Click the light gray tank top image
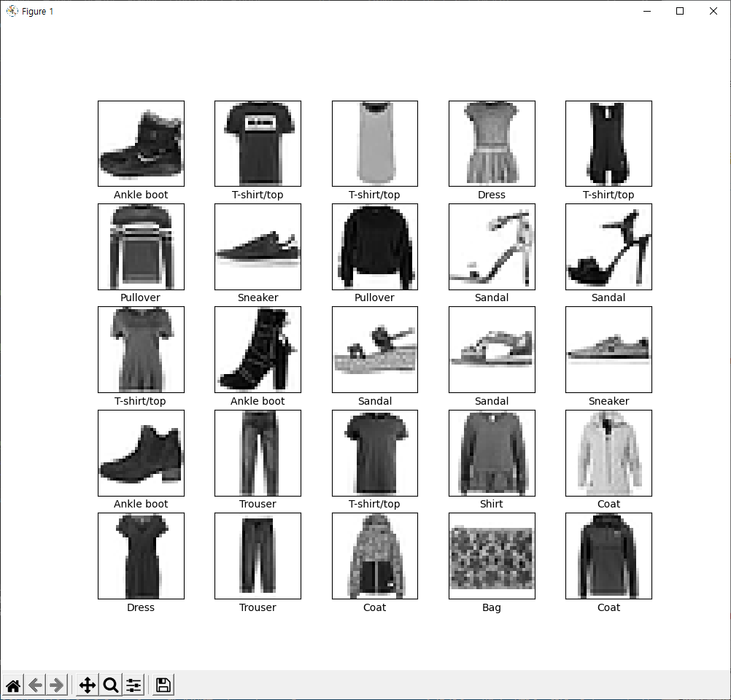Screen dimensions: 731x700 (x=375, y=144)
